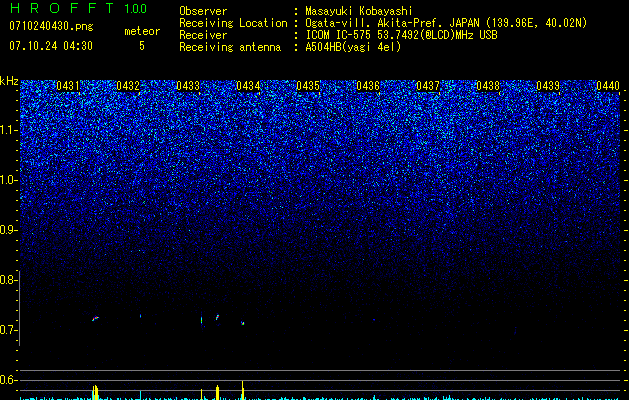Click the 'meteor' count label
Image resolution: width=629 pixels, height=400 pixels.
[x=142, y=31]
